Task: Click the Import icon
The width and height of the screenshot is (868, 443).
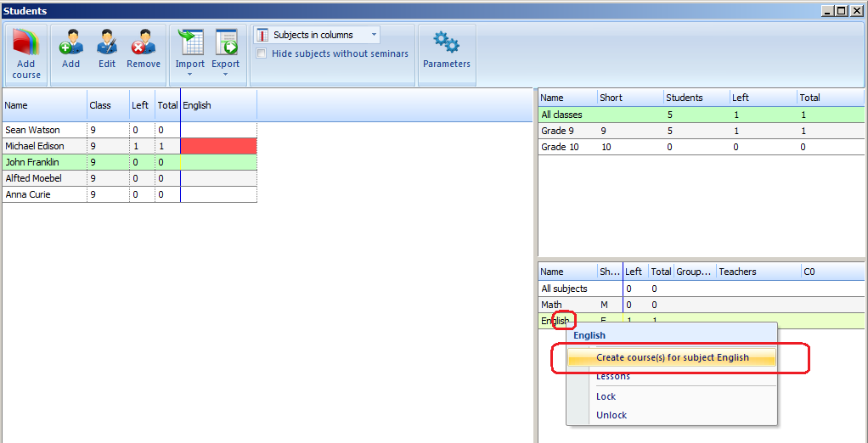Action: [x=190, y=42]
